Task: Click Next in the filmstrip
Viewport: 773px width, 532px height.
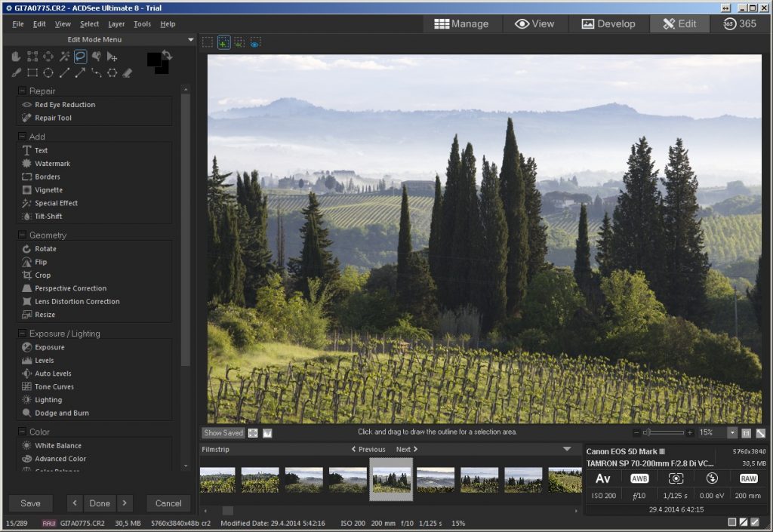Action: (x=405, y=449)
